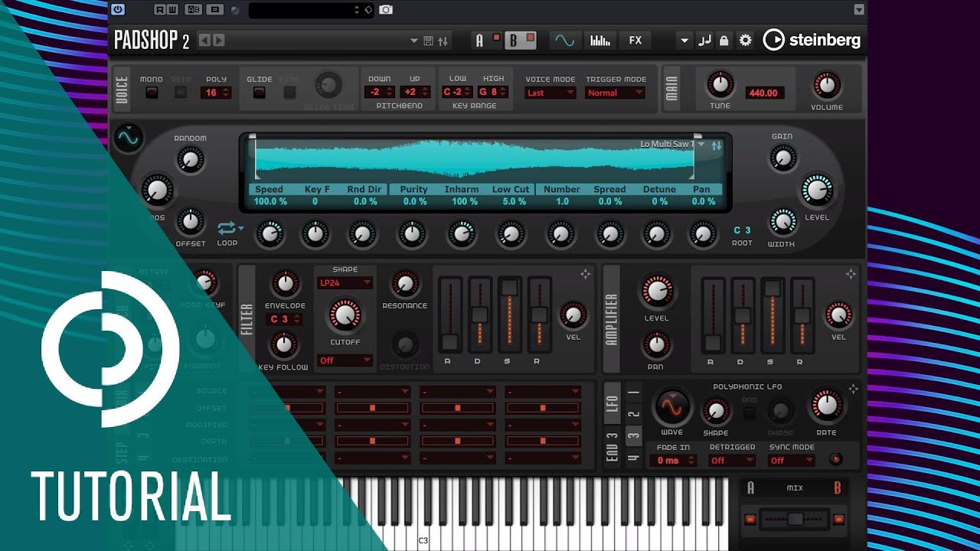Open the Sync Mode dropdown showing Off
The width and height of the screenshot is (980, 551).
tap(792, 460)
